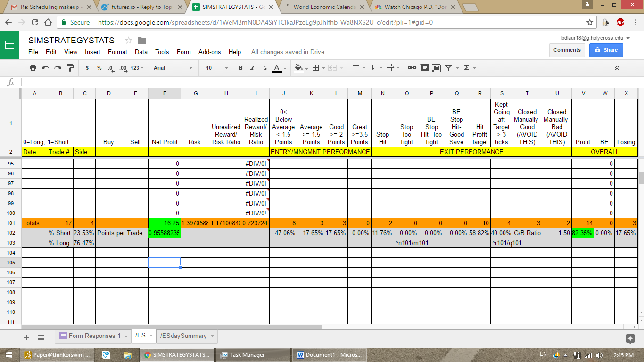
Task: Click the Insert chart icon
Action: point(437,68)
